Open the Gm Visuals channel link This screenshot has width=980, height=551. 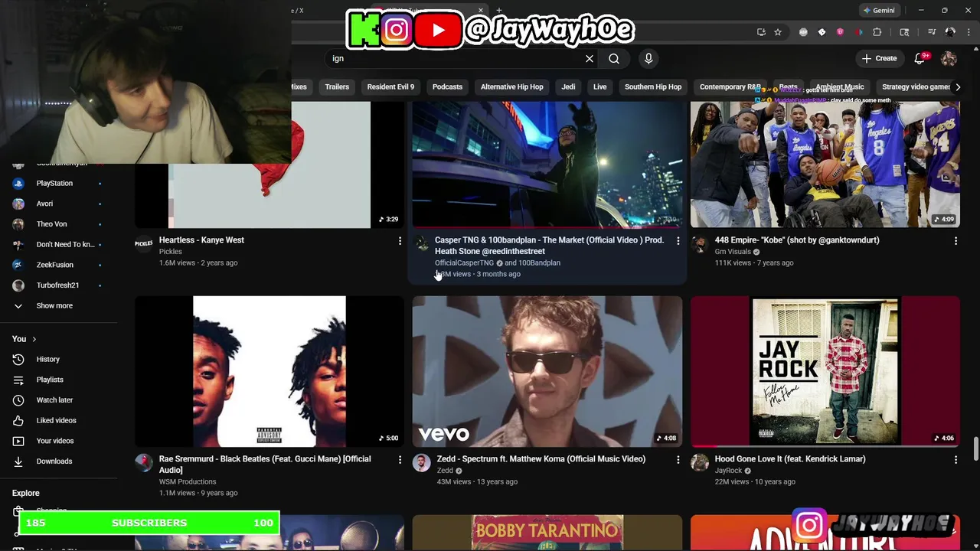click(733, 252)
